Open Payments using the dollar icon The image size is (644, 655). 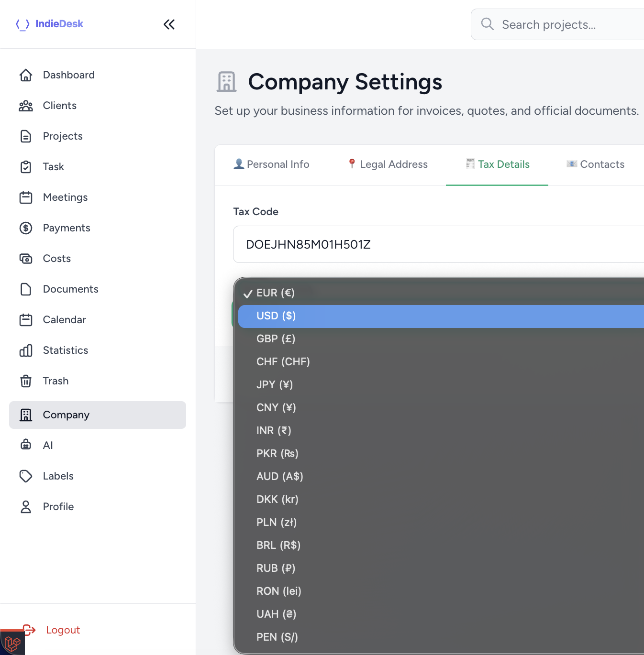26,228
